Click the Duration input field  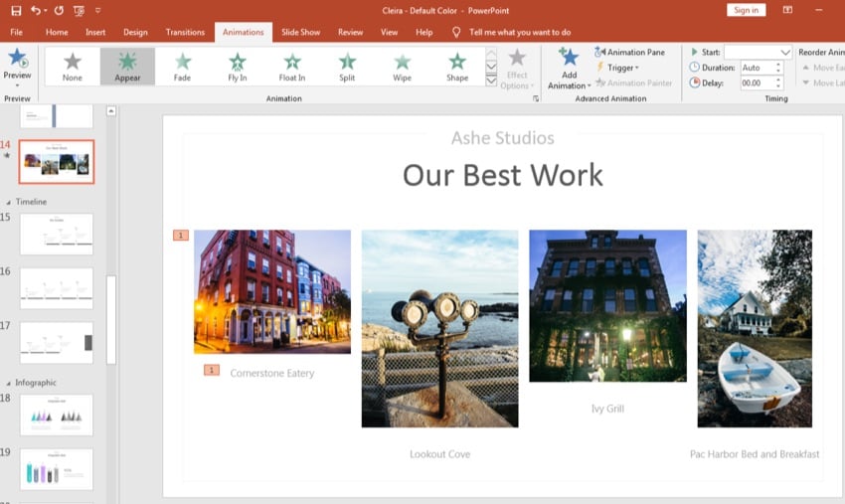tap(755, 68)
